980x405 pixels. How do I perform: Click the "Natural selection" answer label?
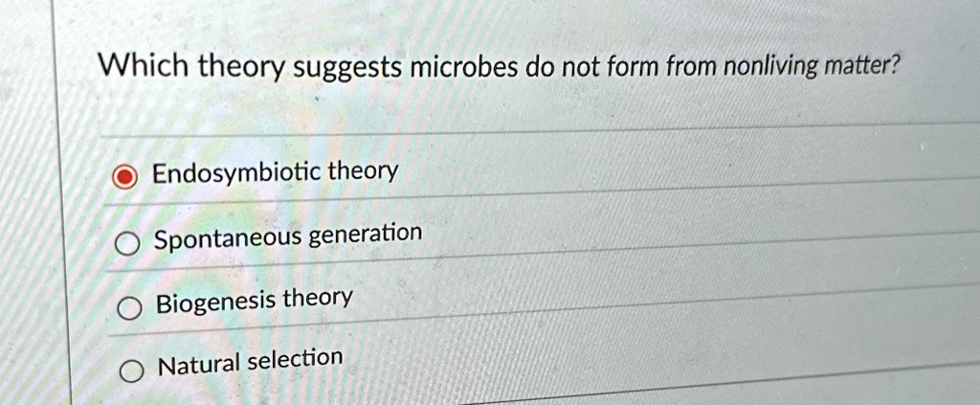pyautogui.click(x=251, y=364)
